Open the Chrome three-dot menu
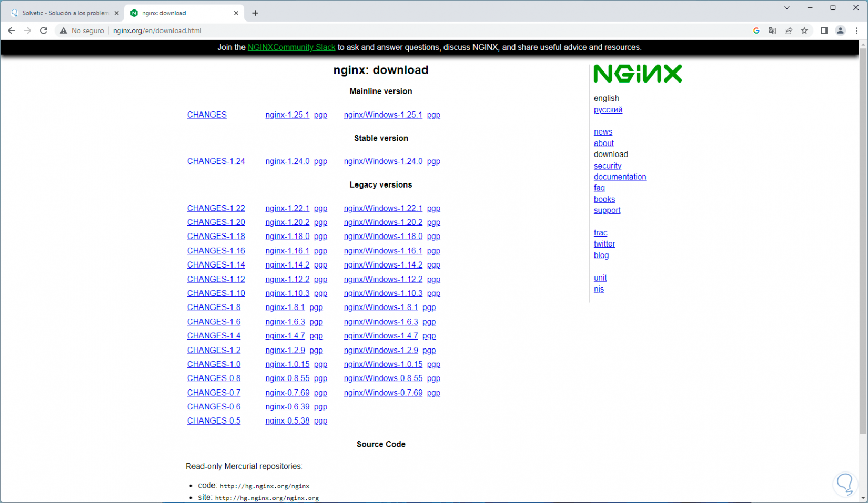Screen dimensions: 868x503 857,30
